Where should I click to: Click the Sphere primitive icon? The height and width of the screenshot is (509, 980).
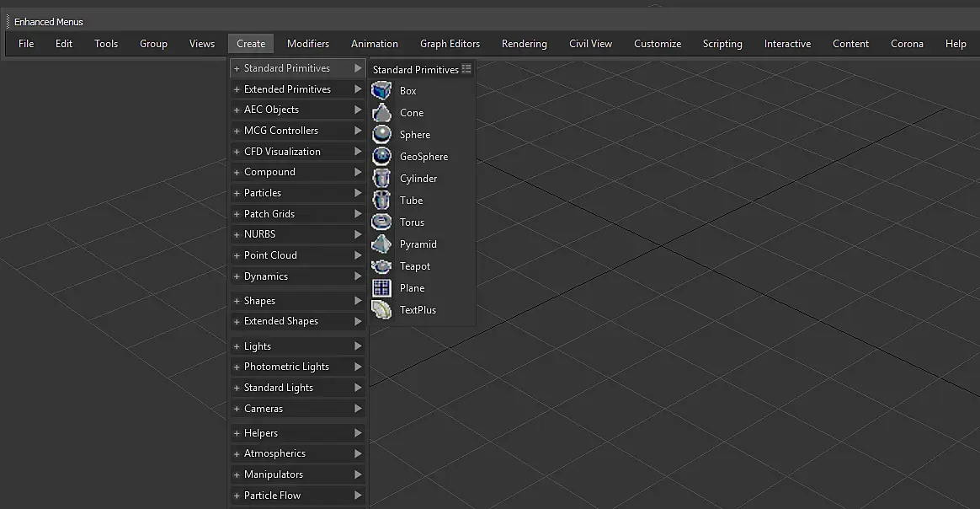tap(381, 135)
